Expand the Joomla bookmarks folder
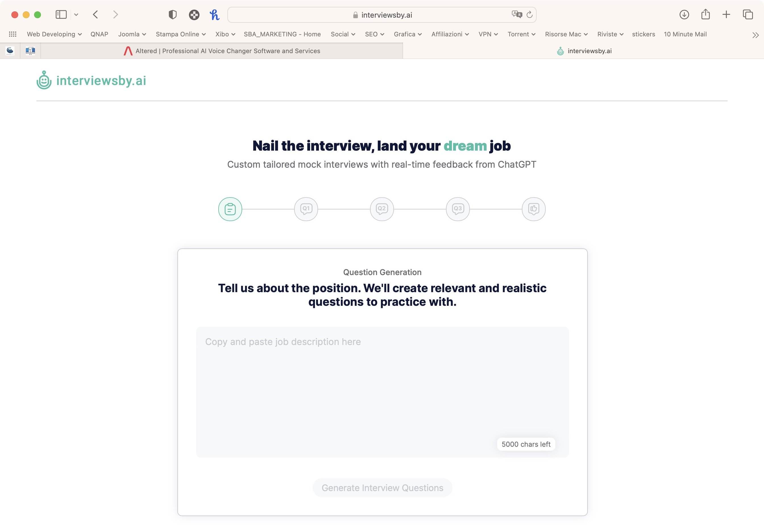The height and width of the screenshot is (532, 764). [132, 34]
